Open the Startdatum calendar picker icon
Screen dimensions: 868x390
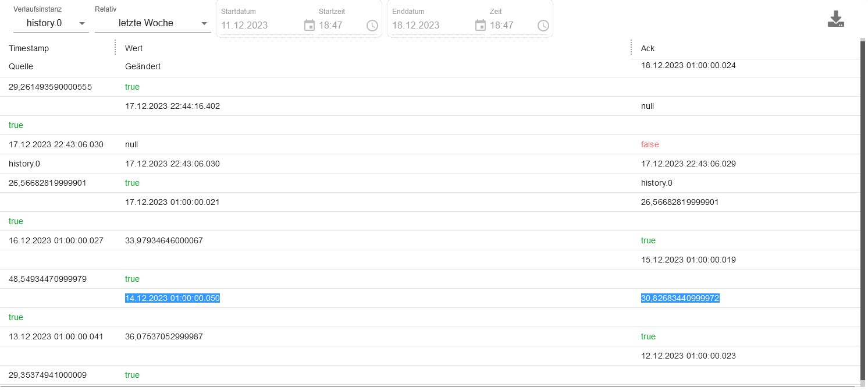pos(310,25)
